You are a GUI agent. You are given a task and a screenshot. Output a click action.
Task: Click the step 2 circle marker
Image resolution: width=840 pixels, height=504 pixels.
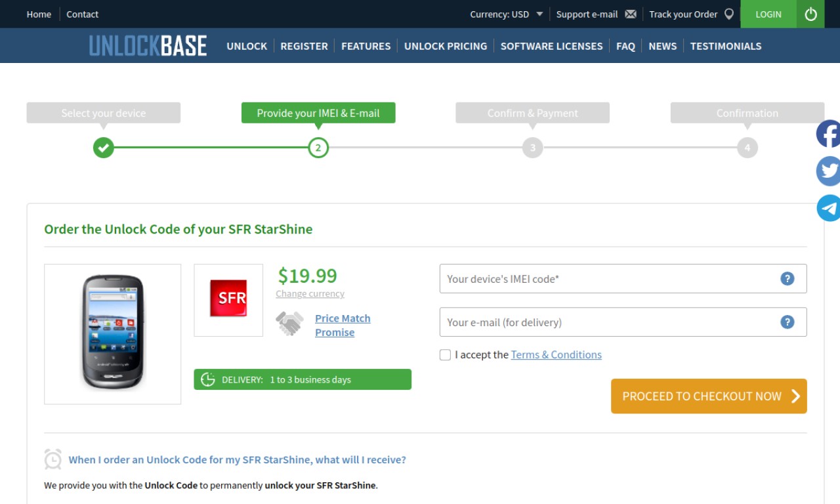318,148
